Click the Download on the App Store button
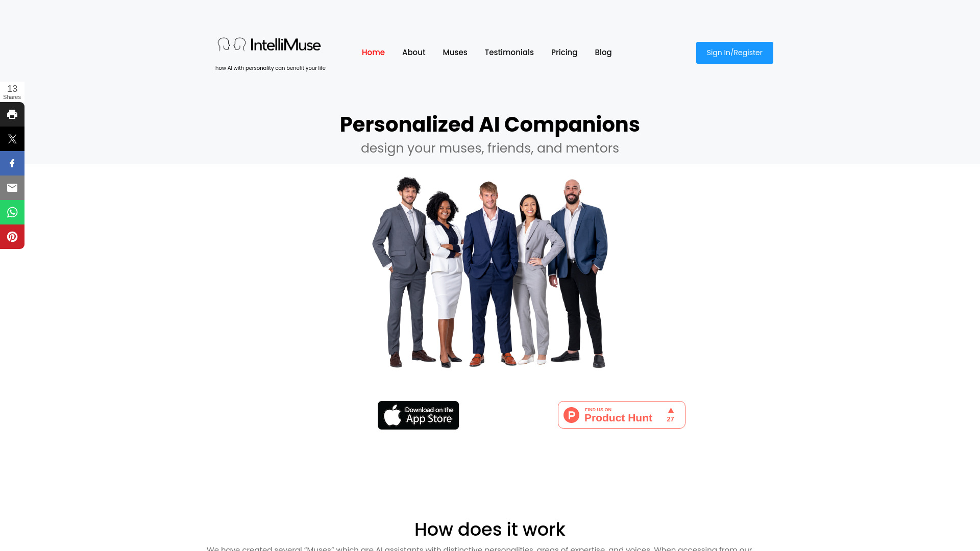The width and height of the screenshot is (980, 551). 418,415
